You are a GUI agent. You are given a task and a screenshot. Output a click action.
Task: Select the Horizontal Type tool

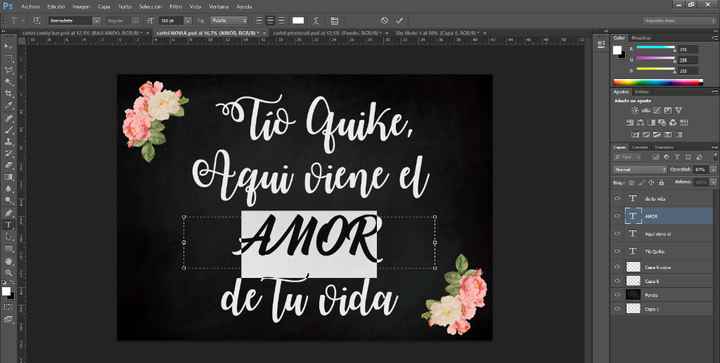coord(8,225)
